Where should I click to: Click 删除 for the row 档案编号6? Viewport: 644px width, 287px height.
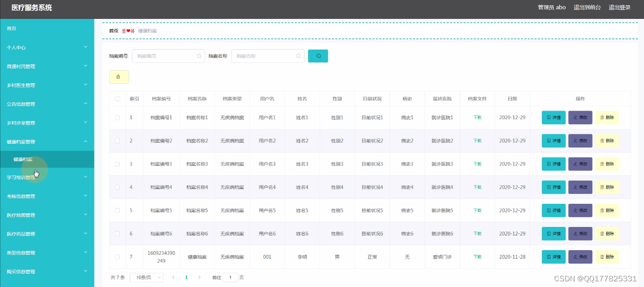607,233
